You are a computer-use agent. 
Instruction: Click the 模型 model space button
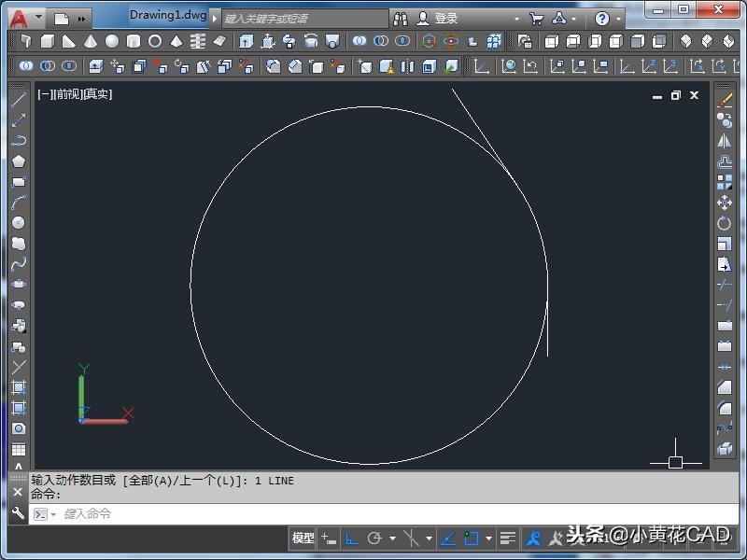coord(303,539)
